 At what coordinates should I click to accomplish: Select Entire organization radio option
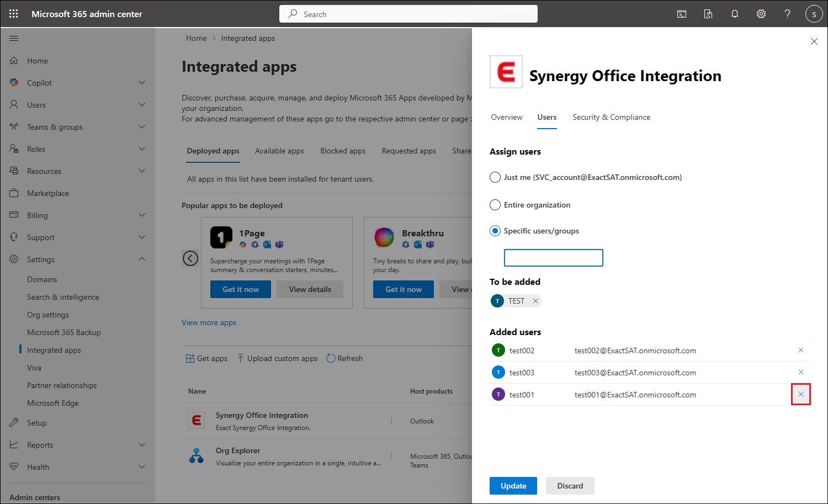coord(495,205)
